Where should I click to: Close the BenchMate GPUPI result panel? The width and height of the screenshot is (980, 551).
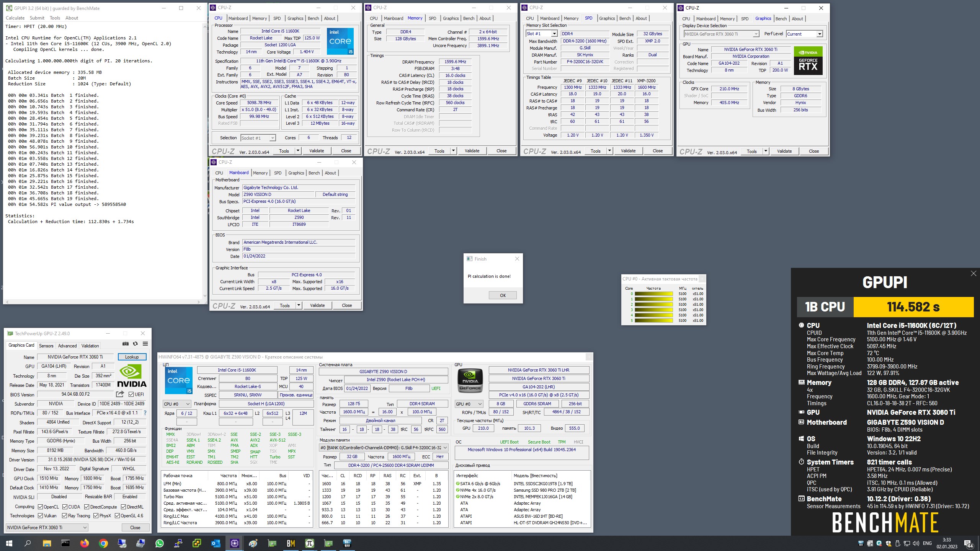[973, 274]
